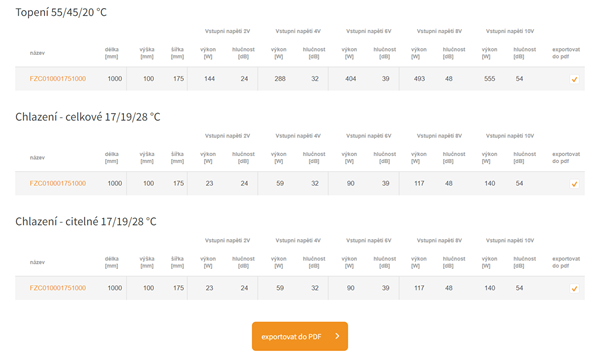Click exportovat do pdf header in Topení table

coord(566,53)
